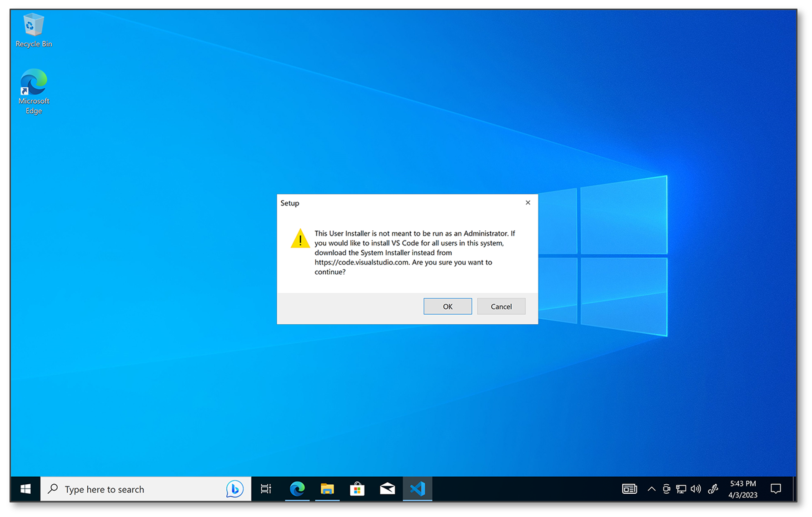
Task: Open the Mail app
Action: click(387, 489)
